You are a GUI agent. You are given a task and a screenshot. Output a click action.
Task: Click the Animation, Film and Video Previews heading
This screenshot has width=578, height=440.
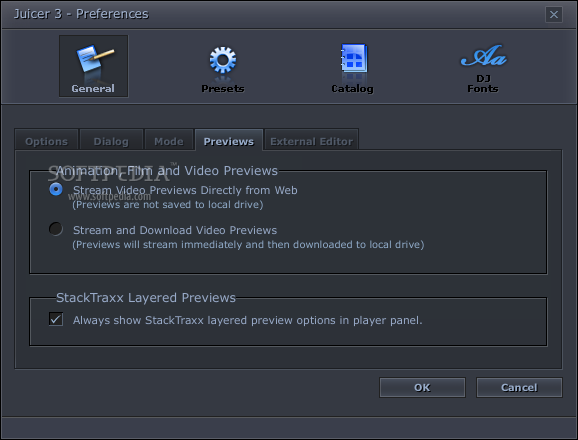pos(167,171)
